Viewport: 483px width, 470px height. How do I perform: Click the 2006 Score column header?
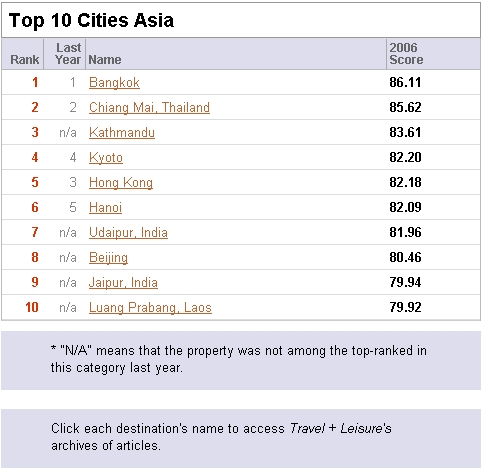406,54
